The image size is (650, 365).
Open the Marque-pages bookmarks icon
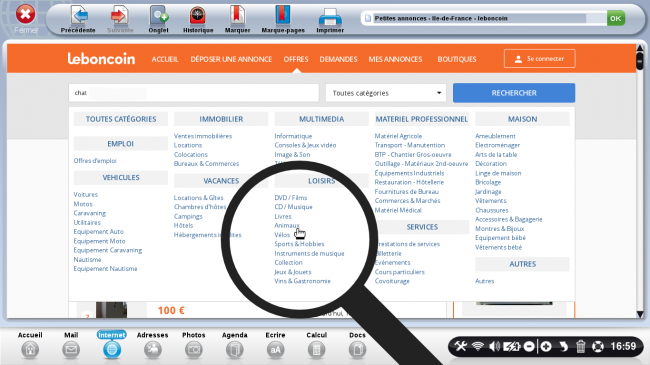(283, 16)
